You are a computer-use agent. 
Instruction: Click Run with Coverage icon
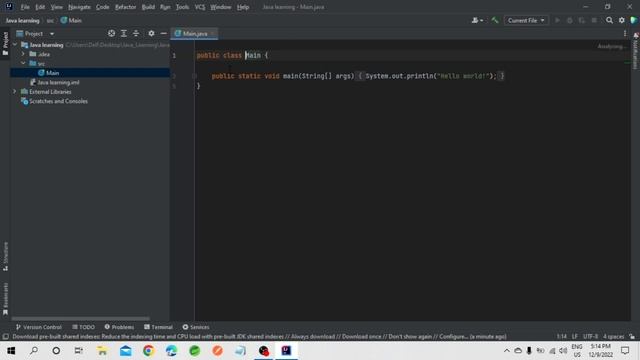coord(582,20)
